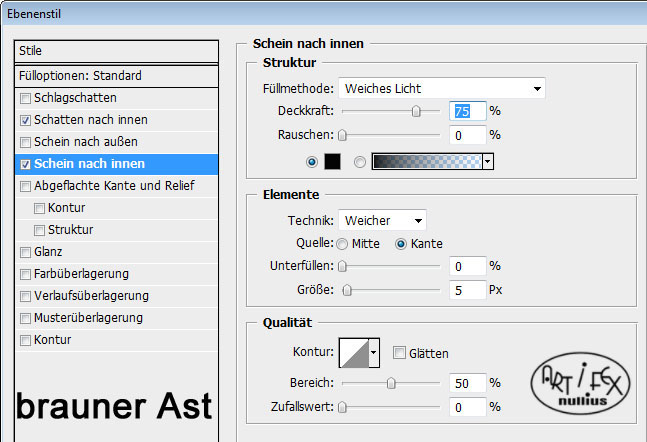Click the Größe slider handle
Screen dimensions: 647x442
pos(347,290)
